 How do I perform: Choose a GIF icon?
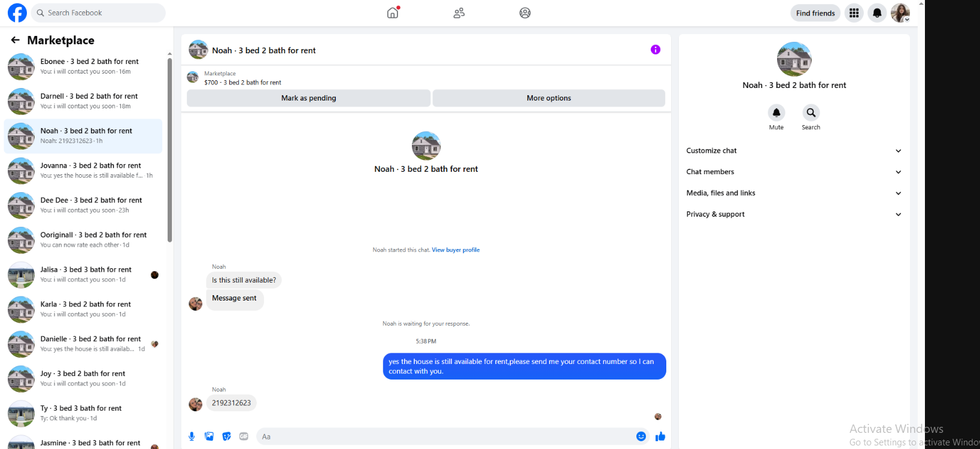click(x=244, y=436)
